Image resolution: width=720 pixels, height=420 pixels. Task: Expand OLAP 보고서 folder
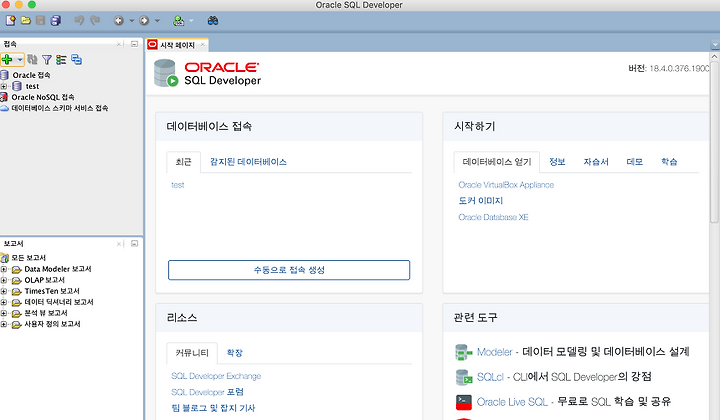[x=4, y=280]
